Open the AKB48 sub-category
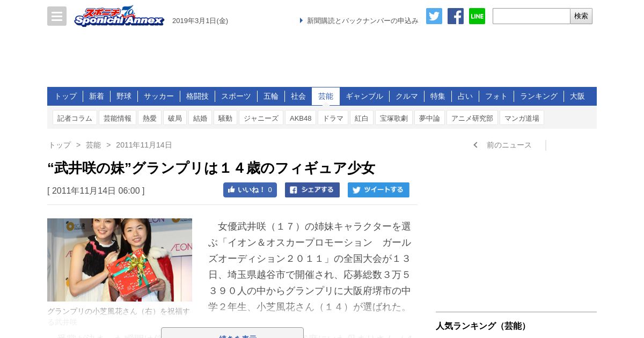This screenshot has height=338, width=644. click(x=301, y=118)
